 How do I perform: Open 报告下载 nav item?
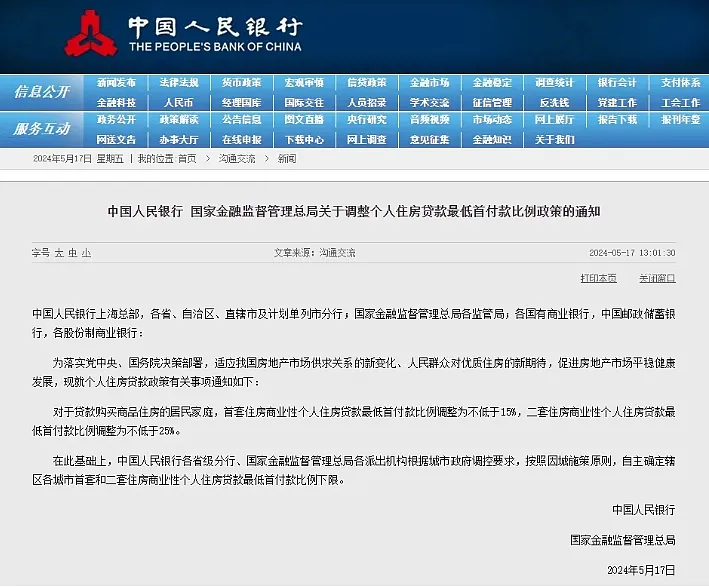point(617,120)
